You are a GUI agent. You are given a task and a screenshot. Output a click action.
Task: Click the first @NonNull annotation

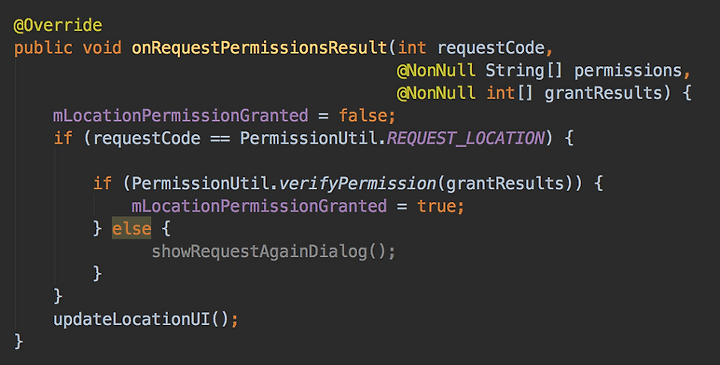click(436, 71)
